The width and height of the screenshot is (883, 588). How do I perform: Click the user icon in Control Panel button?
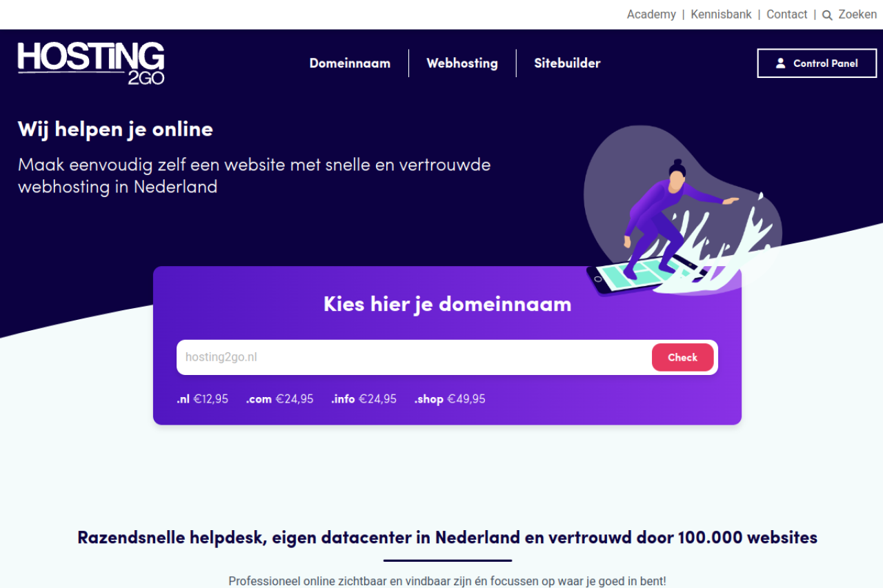coord(781,63)
